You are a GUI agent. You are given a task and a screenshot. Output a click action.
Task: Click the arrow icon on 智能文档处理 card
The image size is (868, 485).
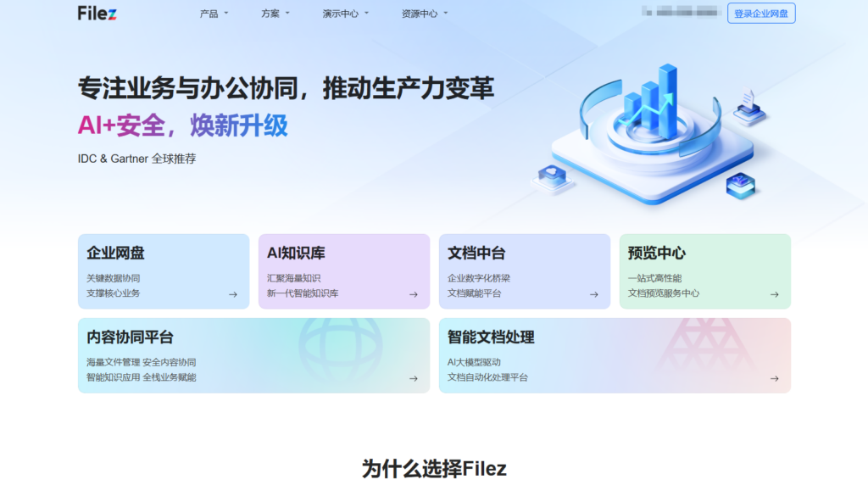tap(774, 378)
